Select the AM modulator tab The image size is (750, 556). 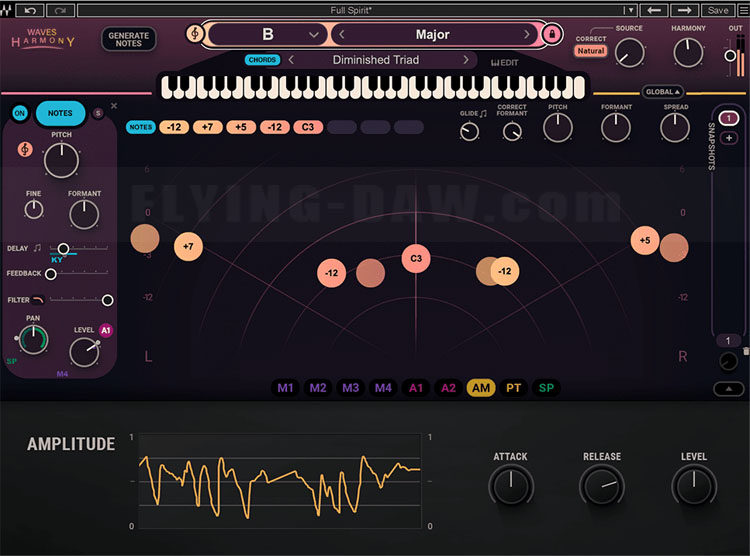[481, 388]
